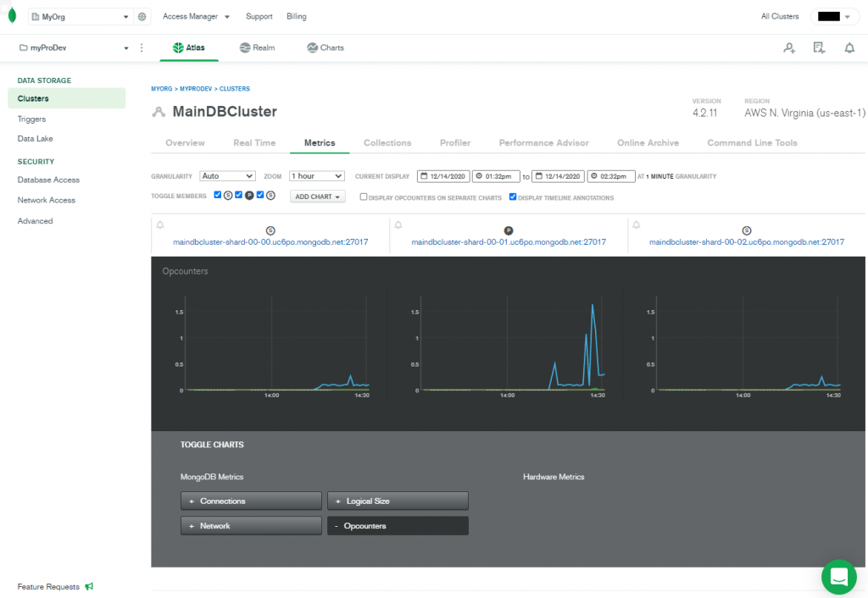Screen dimensions: 868x598
Task: Click the MongoDB leaf logo
Action: 12,16
